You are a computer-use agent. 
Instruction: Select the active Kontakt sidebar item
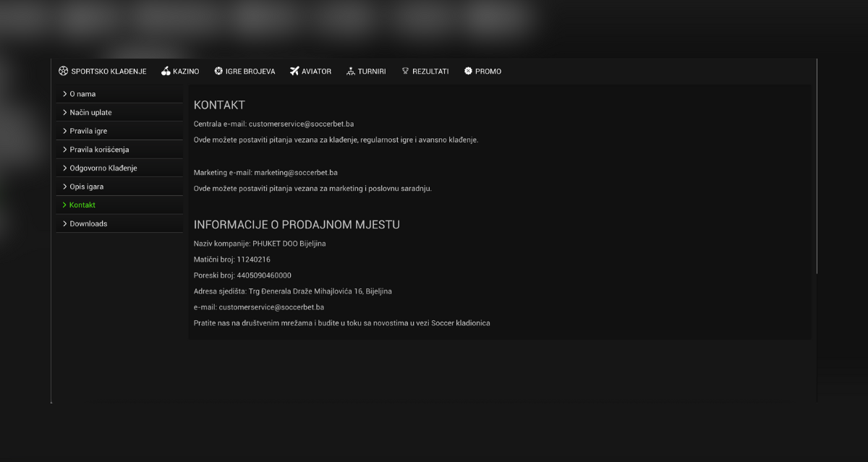click(82, 205)
